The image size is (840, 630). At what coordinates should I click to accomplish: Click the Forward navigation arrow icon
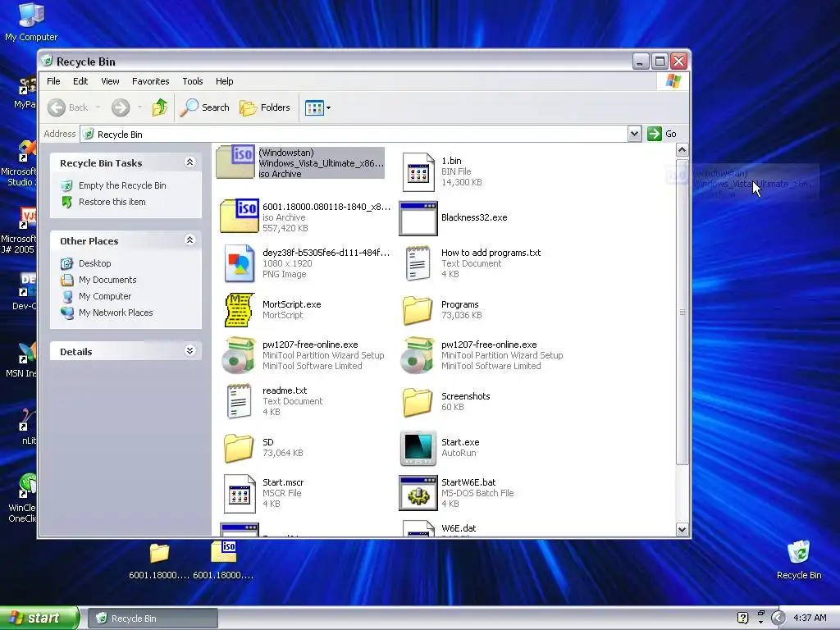click(121, 107)
